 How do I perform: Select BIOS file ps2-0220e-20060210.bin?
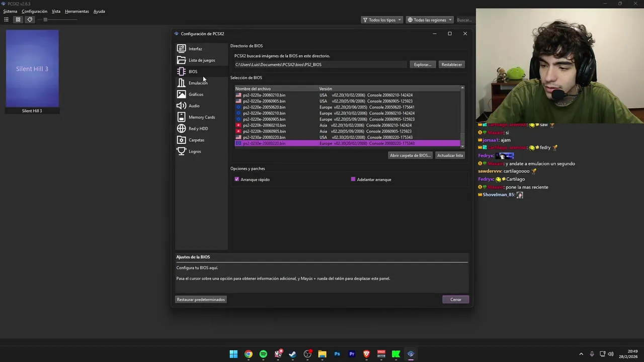pyautogui.click(x=347, y=113)
